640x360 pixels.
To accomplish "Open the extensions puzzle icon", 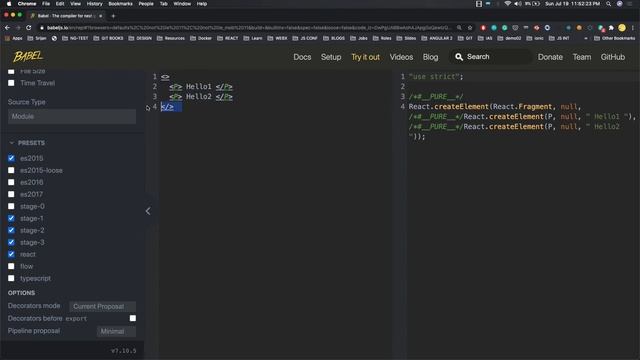I will (x=611, y=27).
